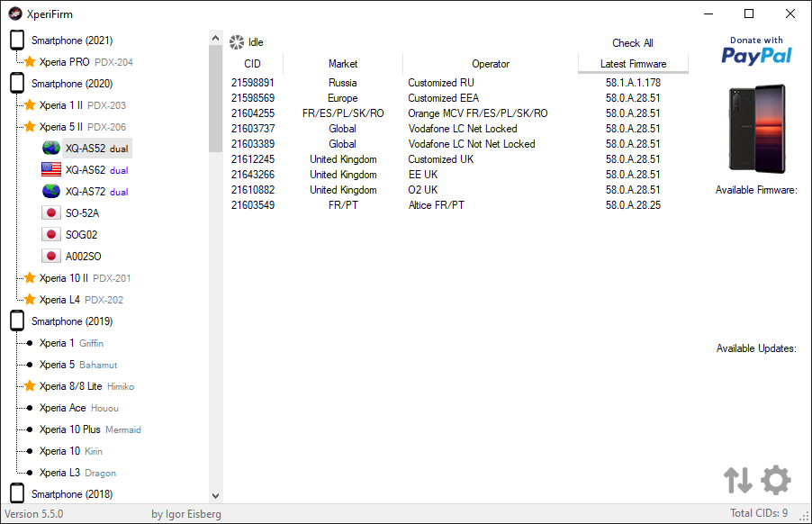Click the Xperia 5 II phone image
This screenshot has width=812, height=524.
coord(756,129)
